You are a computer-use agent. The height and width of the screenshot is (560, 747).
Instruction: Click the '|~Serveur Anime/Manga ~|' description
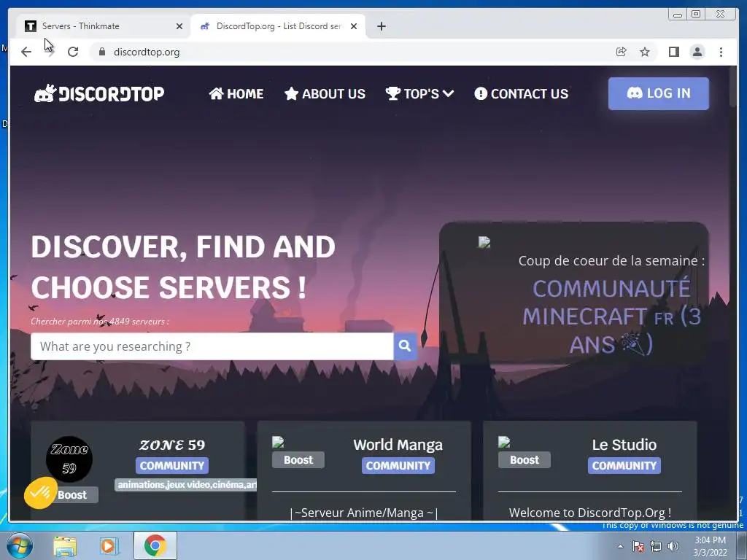click(x=364, y=513)
